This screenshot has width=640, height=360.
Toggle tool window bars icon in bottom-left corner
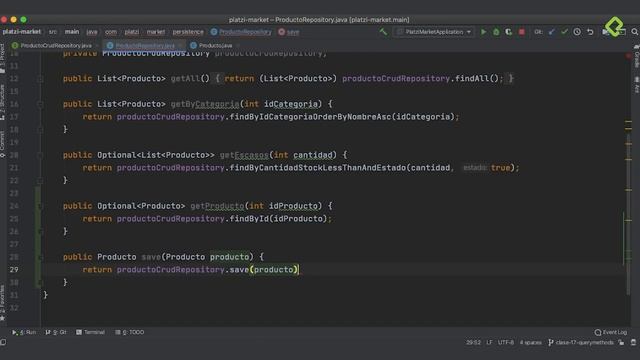pos(3,342)
